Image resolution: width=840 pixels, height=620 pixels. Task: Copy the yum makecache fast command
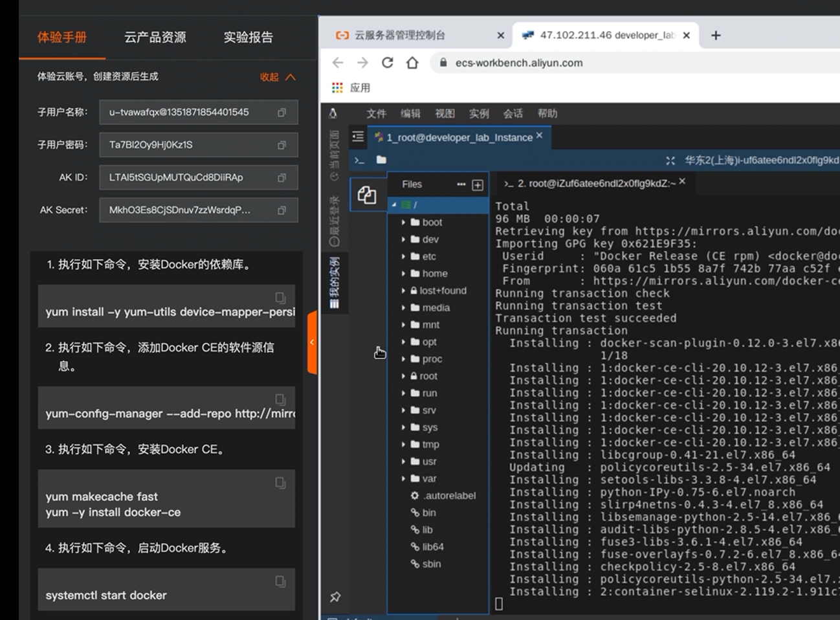tap(280, 483)
